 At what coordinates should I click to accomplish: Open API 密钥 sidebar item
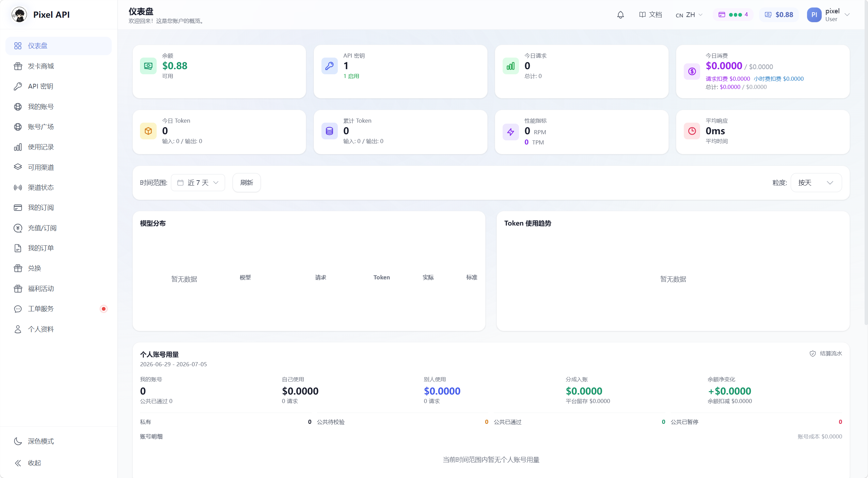(59, 86)
